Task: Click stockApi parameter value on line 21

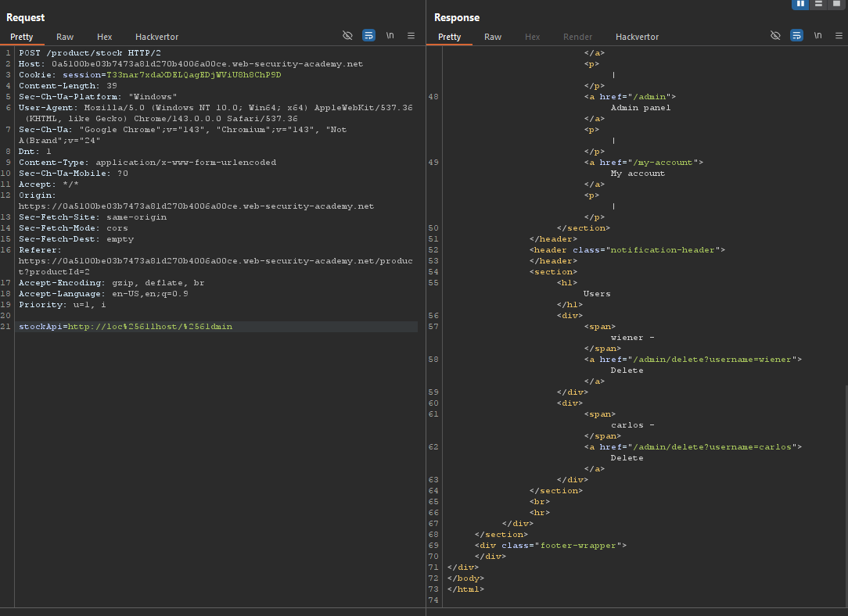Action: coord(149,327)
